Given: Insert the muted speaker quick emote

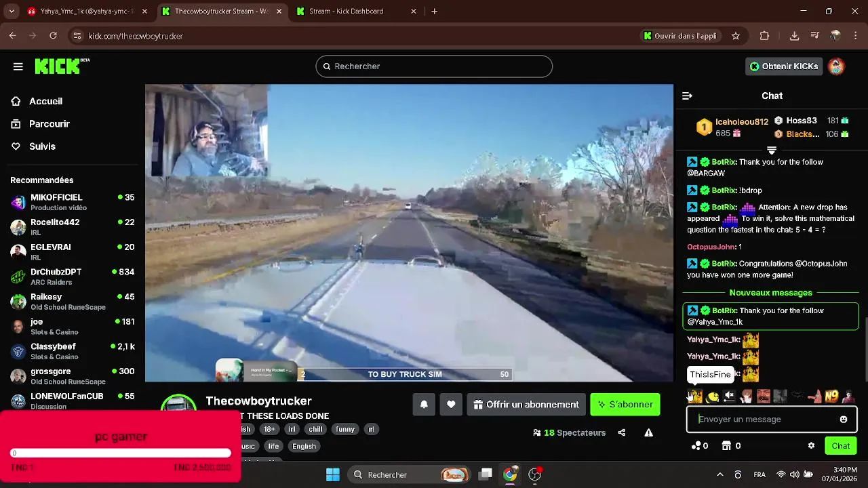Looking at the screenshot, I should point(730,396).
